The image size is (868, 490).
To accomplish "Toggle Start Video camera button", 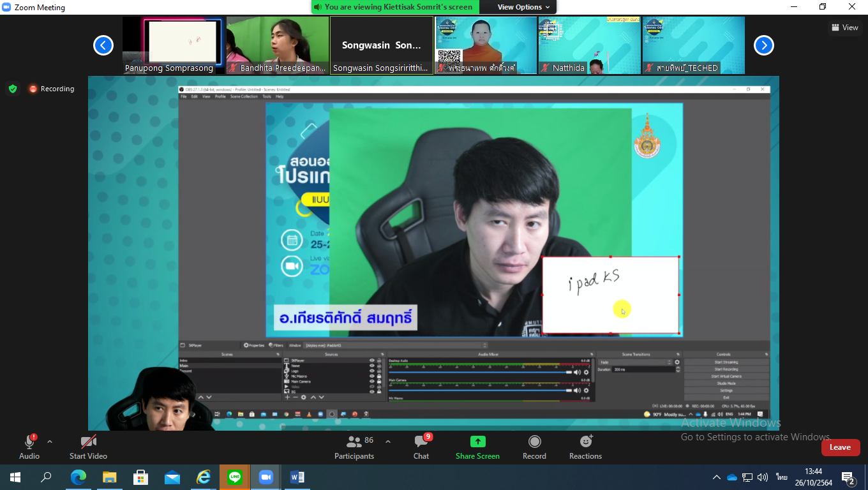I will click(88, 447).
